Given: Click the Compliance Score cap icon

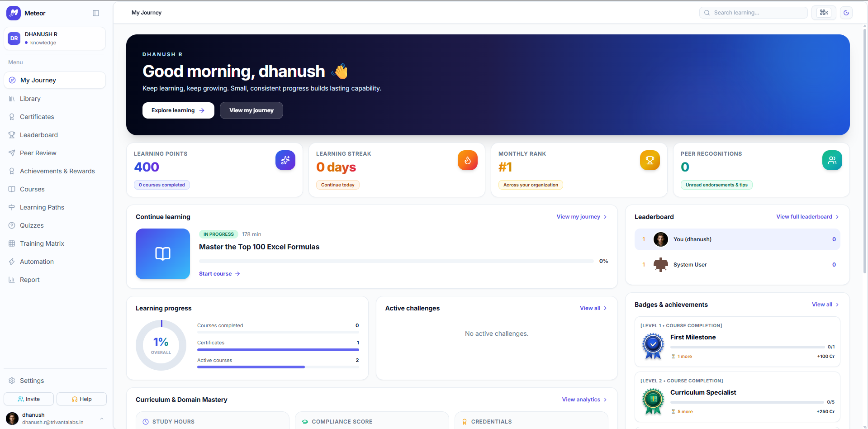Looking at the screenshot, I should tap(305, 422).
